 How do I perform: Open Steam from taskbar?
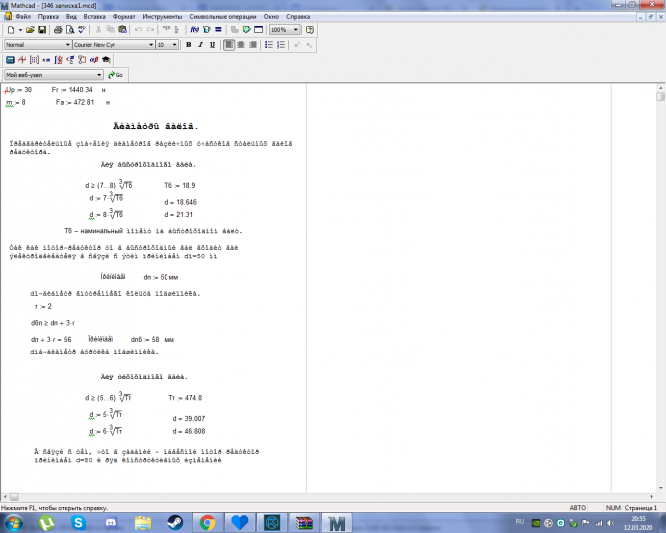[x=175, y=522]
